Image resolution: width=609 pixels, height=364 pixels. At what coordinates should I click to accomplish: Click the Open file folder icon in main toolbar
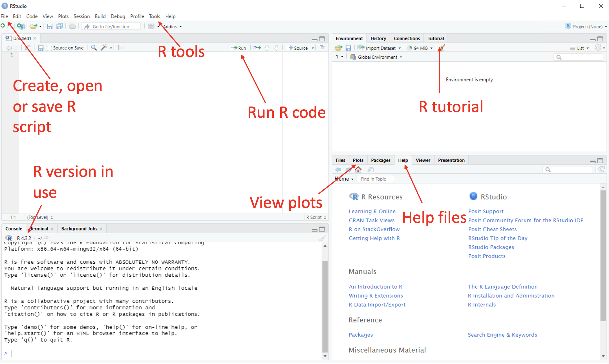click(x=34, y=26)
